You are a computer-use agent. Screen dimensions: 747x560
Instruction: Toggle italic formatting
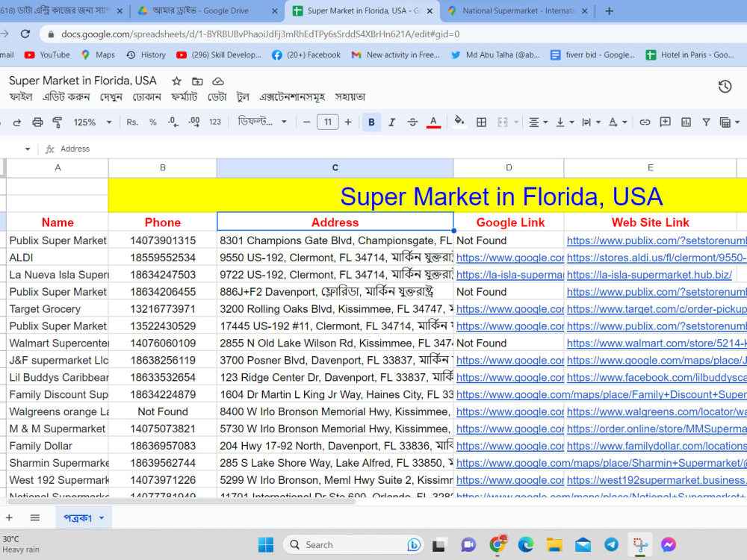pyautogui.click(x=391, y=122)
